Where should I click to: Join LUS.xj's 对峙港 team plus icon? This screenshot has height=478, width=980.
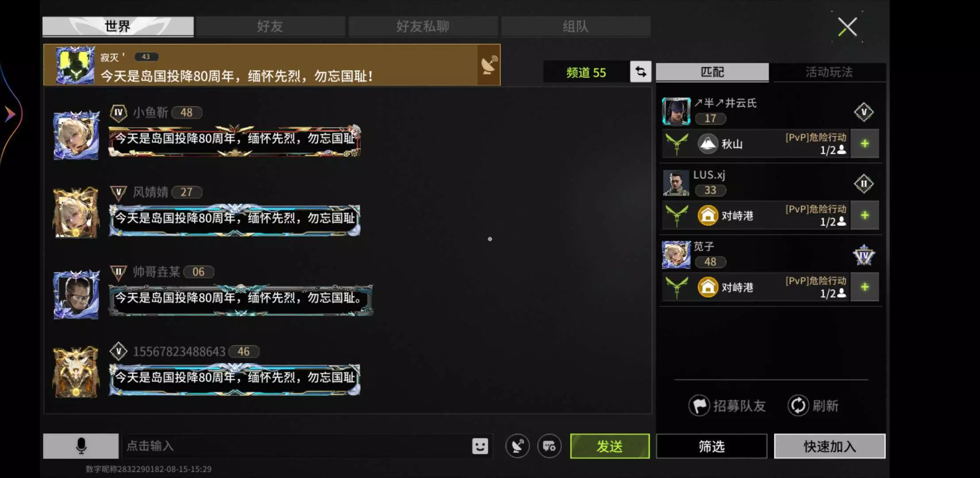coord(864,216)
